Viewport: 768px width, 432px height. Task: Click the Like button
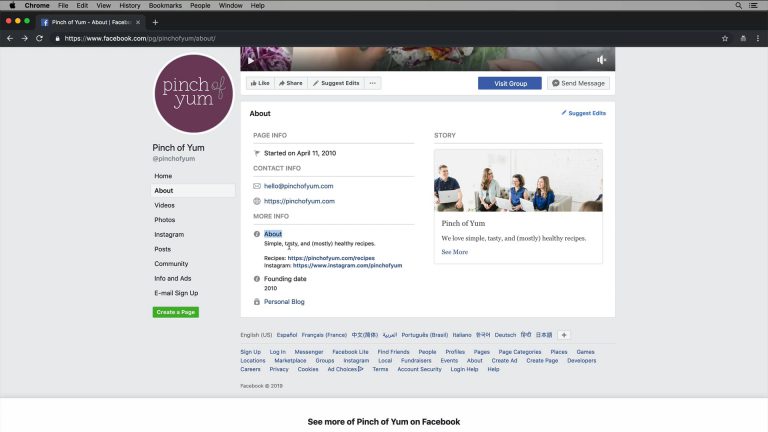(x=260, y=83)
